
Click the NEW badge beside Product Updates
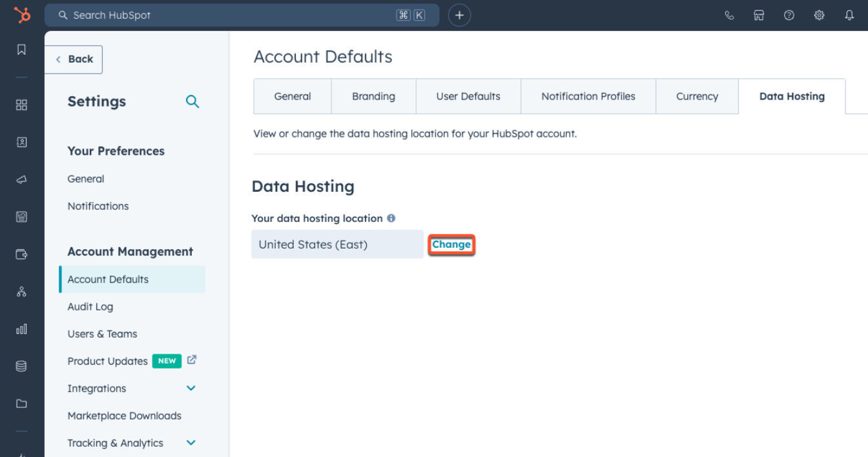tap(167, 361)
